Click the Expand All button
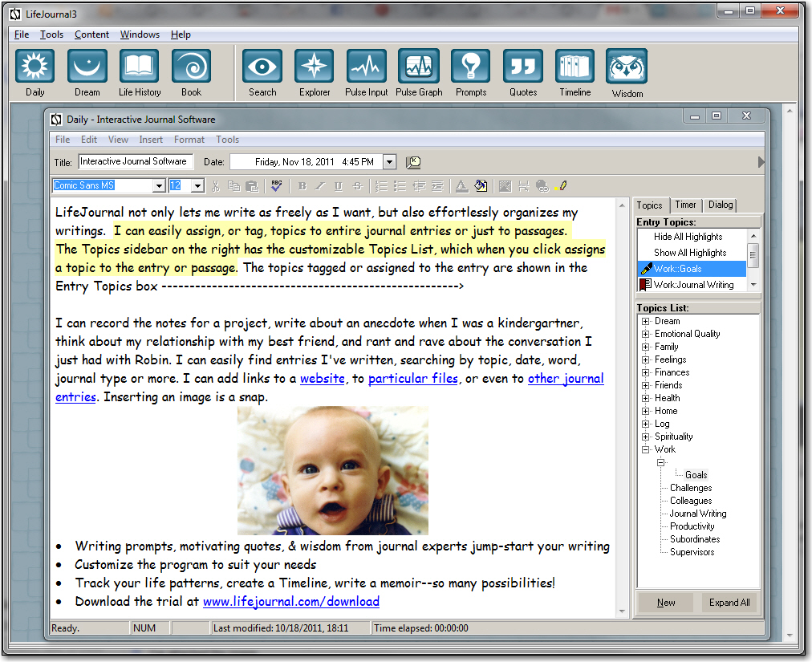 [729, 603]
